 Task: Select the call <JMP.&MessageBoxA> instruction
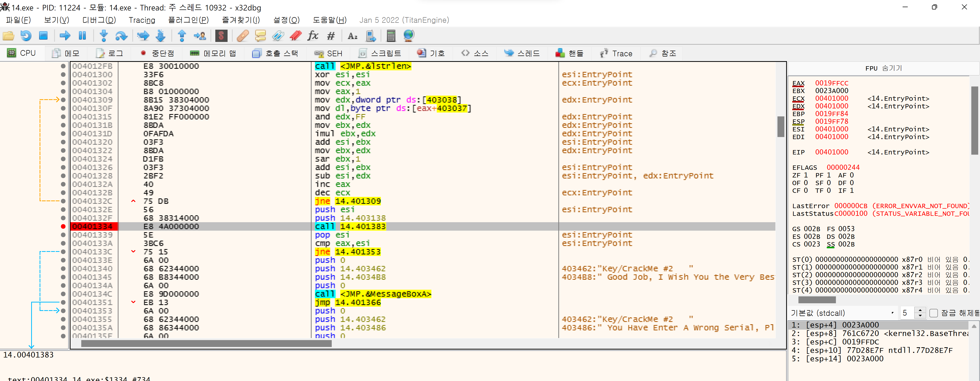[373, 294]
